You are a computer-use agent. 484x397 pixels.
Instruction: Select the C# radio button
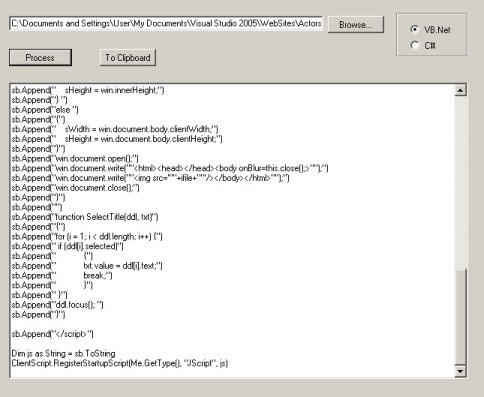(415, 45)
